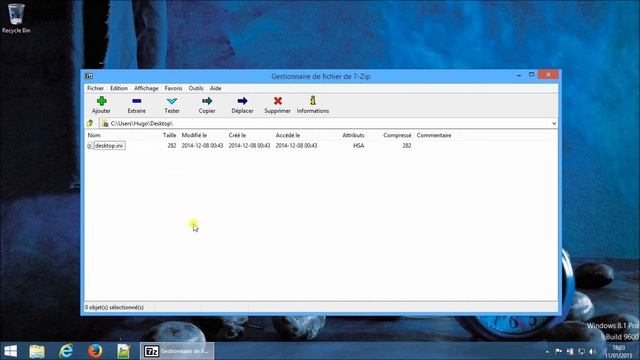
Task: Sort by the Taille column header
Action: click(x=169, y=135)
